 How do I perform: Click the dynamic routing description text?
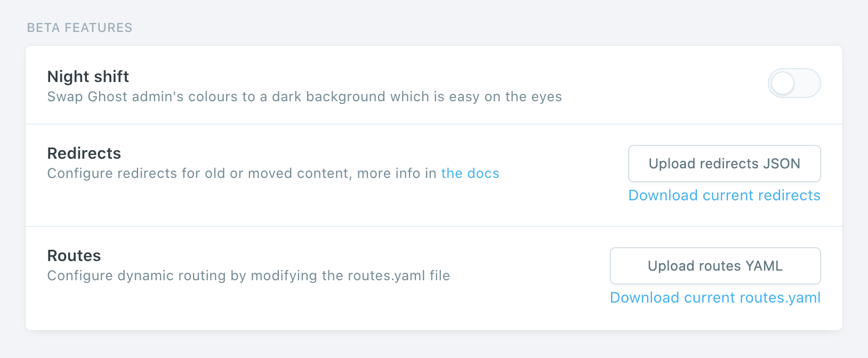coord(248,276)
